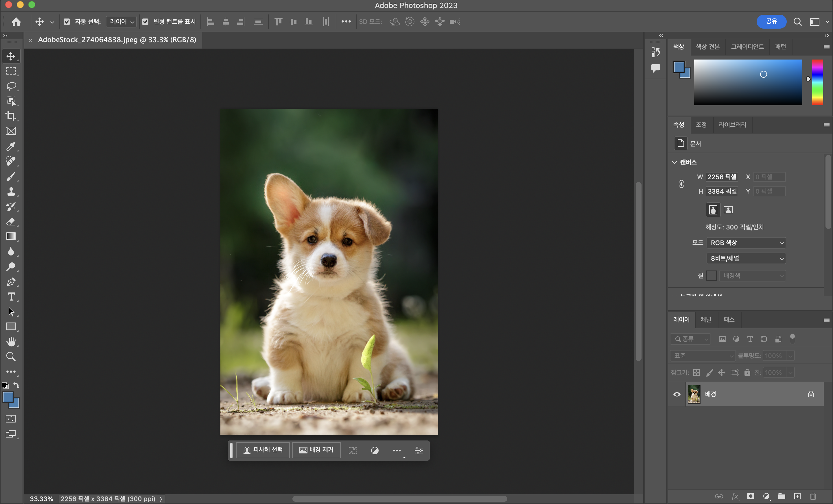This screenshot has height=504, width=833.
Task: Select the Lasso tool
Action: 11,86
